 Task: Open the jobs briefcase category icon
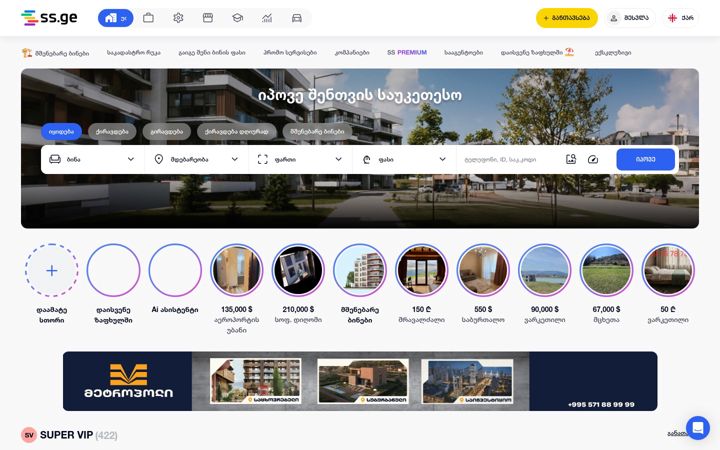pyautogui.click(x=148, y=18)
